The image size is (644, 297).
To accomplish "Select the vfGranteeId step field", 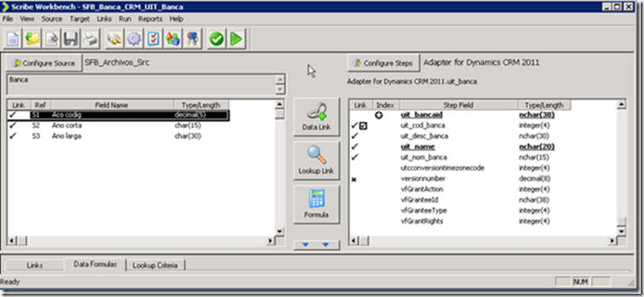I will [419, 200].
